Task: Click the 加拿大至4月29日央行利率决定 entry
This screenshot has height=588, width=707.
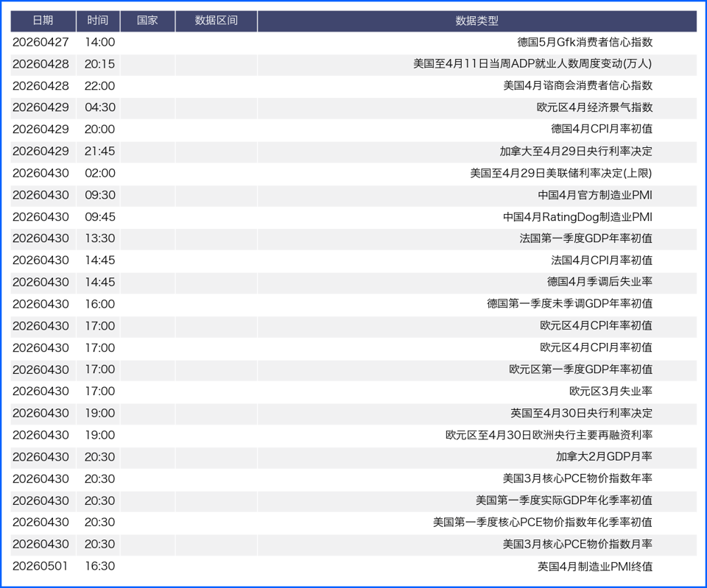Action: point(575,152)
